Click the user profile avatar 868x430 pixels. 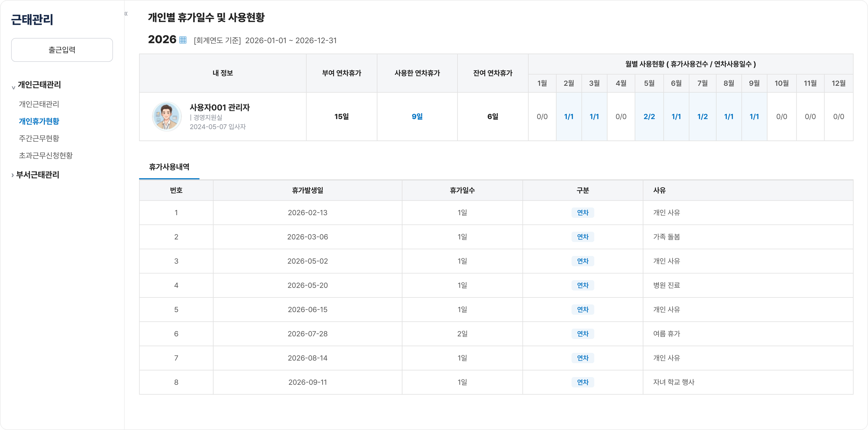(x=167, y=116)
